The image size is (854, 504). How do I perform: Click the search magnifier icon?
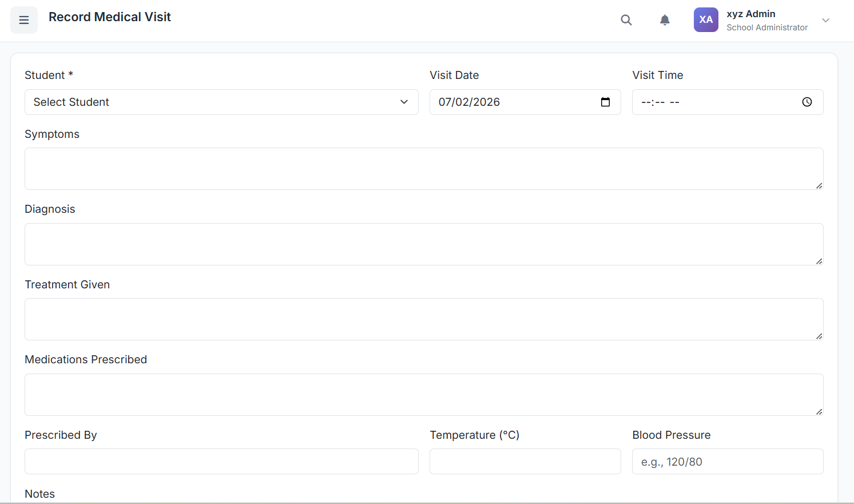(626, 20)
